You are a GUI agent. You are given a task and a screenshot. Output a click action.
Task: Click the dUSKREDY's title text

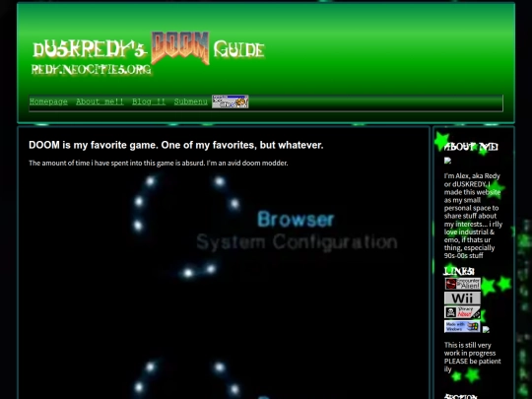coord(90,49)
